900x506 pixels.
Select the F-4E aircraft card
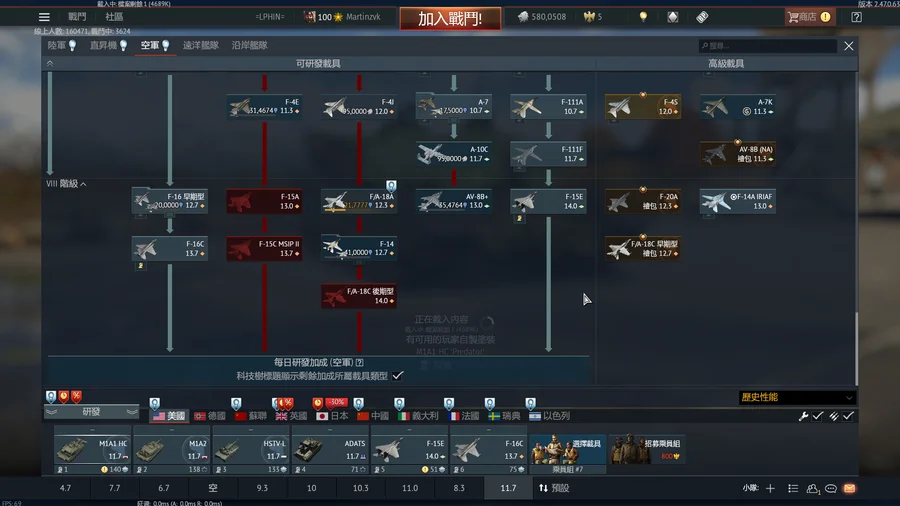(x=264, y=107)
